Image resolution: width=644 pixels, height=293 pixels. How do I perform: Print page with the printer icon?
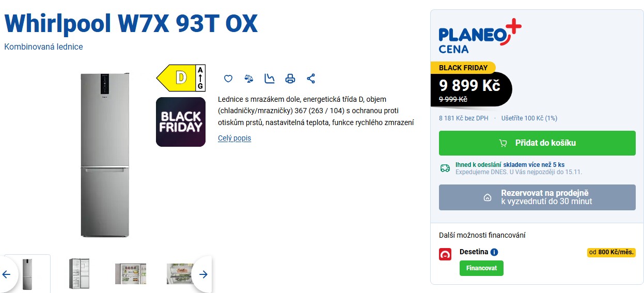290,79
